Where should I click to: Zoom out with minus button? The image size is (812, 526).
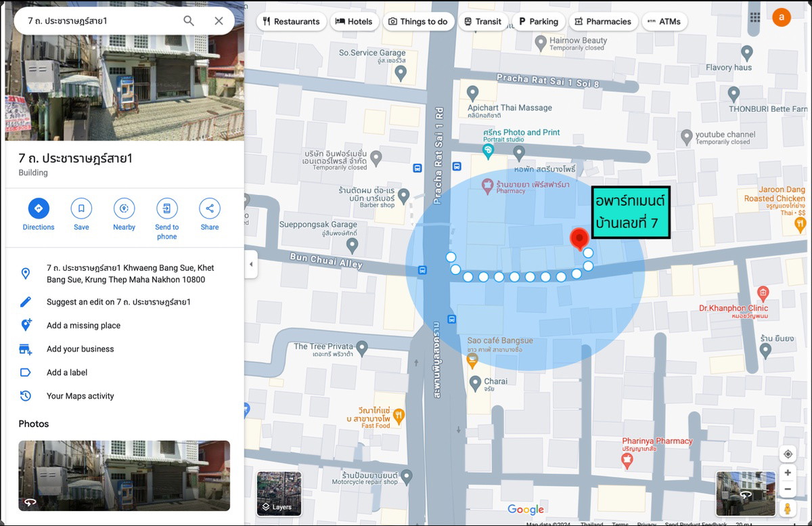point(788,489)
